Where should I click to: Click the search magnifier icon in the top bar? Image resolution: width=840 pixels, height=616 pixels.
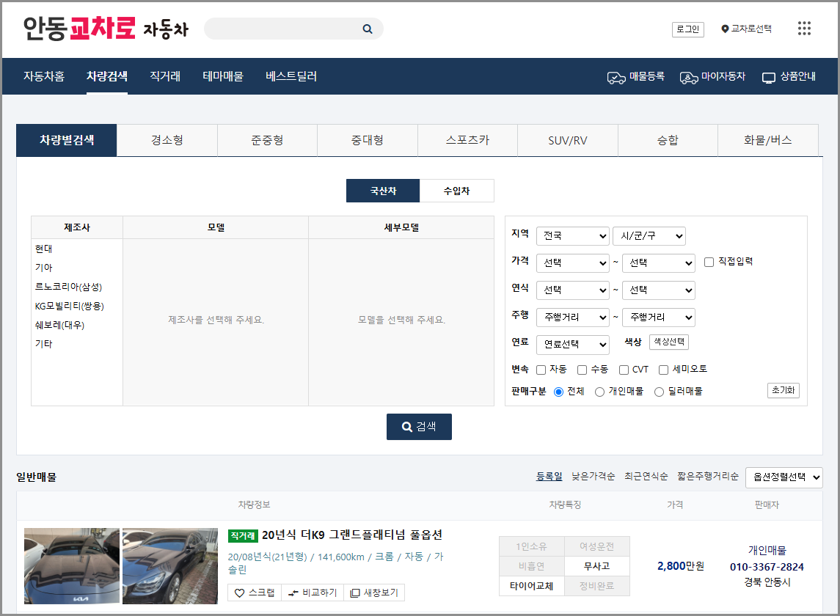(x=367, y=28)
